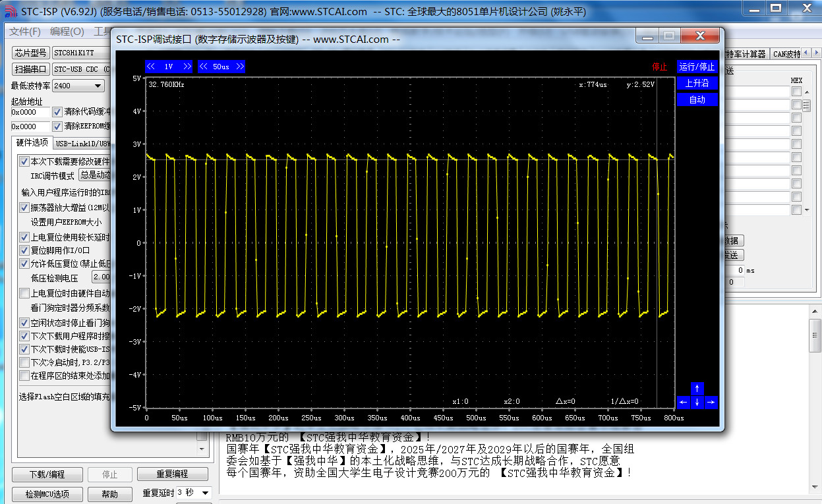This screenshot has width=822, height=504.
Task: Enable 在程序区的结束处添加 checkbox
Action: click(x=24, y=376)
